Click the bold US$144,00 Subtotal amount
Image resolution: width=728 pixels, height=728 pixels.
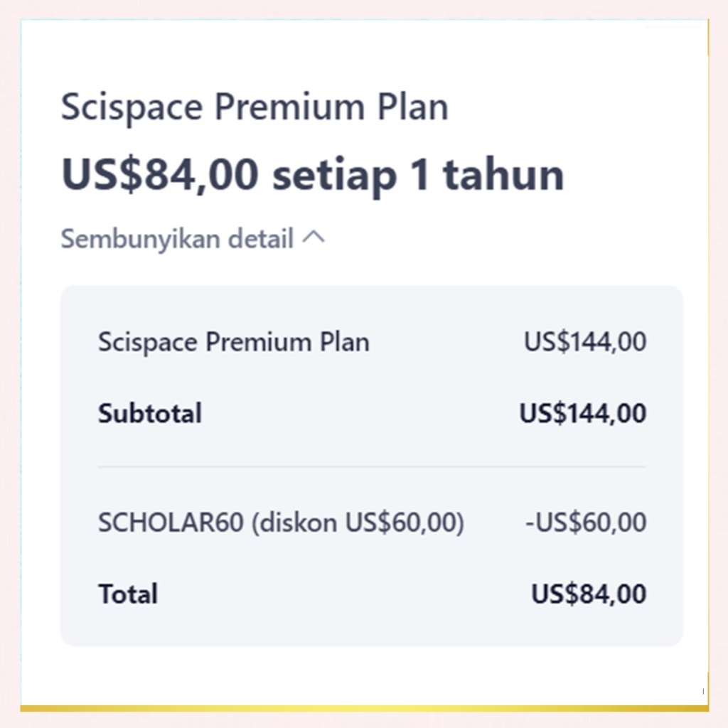tap(583, 413)
